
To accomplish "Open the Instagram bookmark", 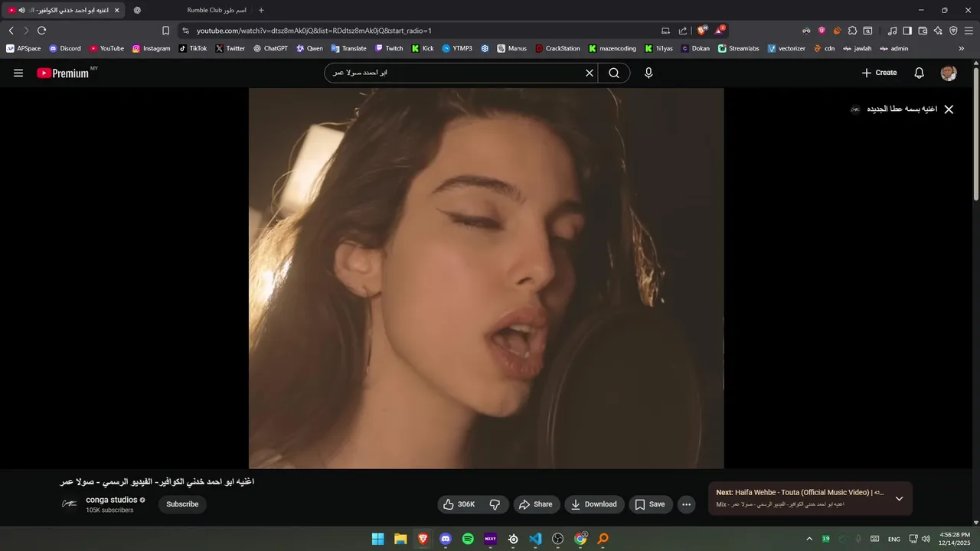I will [152, 48].
